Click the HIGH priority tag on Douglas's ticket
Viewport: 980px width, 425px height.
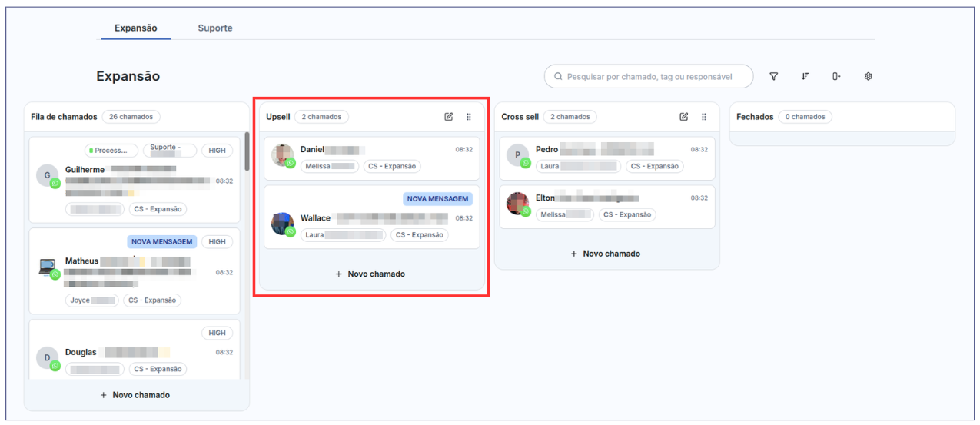coord(218,333)
